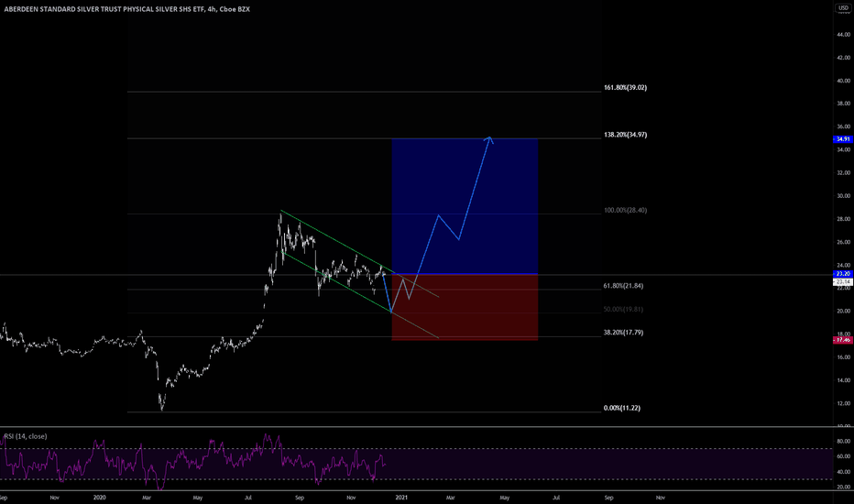Click the 14.00 price axis label

pos(844,380)
